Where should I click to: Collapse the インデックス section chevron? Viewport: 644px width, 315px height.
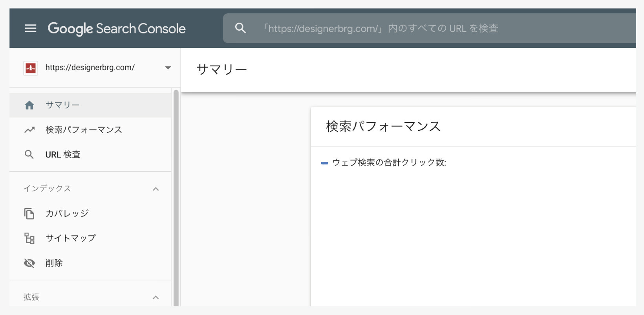[156, 189]
